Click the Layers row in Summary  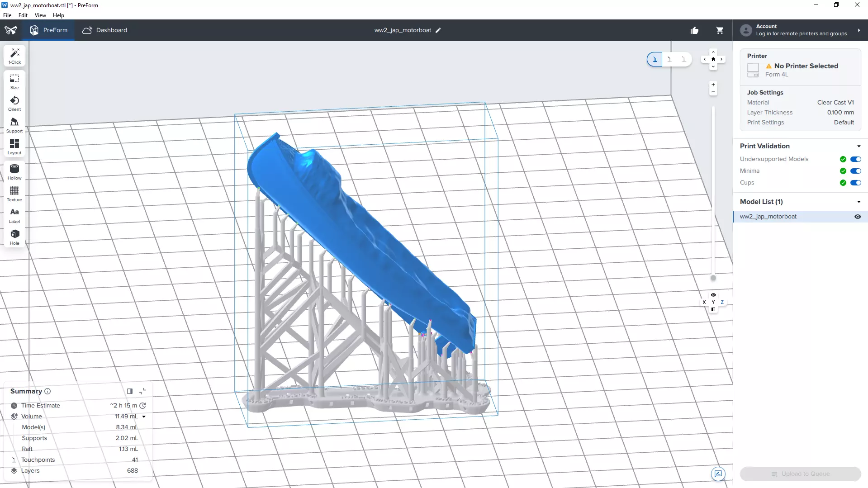pos(75,471)
